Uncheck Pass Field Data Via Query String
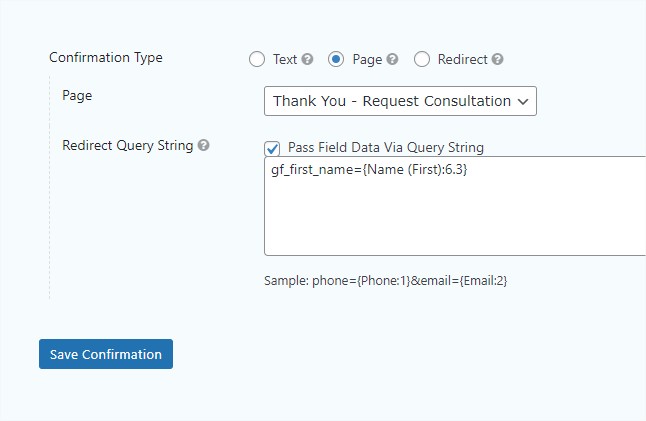The image size is (646, 421). 272,148
